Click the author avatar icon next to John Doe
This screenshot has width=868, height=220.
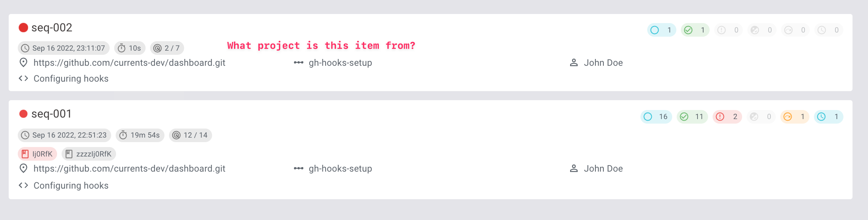click(574, 63)
